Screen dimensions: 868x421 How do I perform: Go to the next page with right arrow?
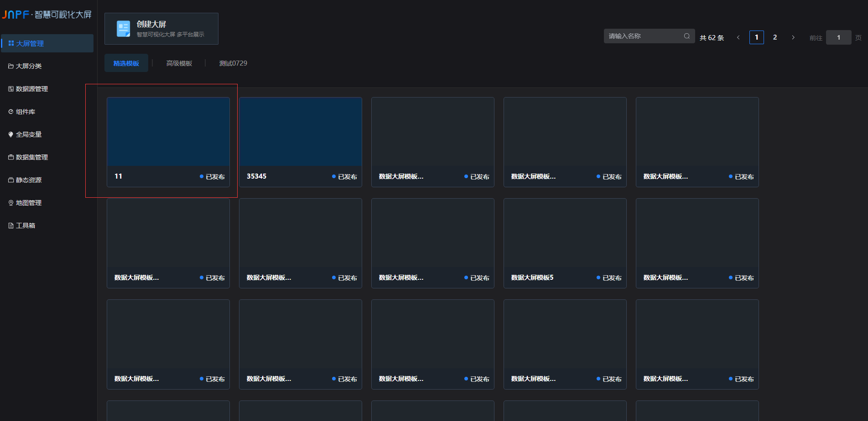pyautogui.click(x=793, y=37)
